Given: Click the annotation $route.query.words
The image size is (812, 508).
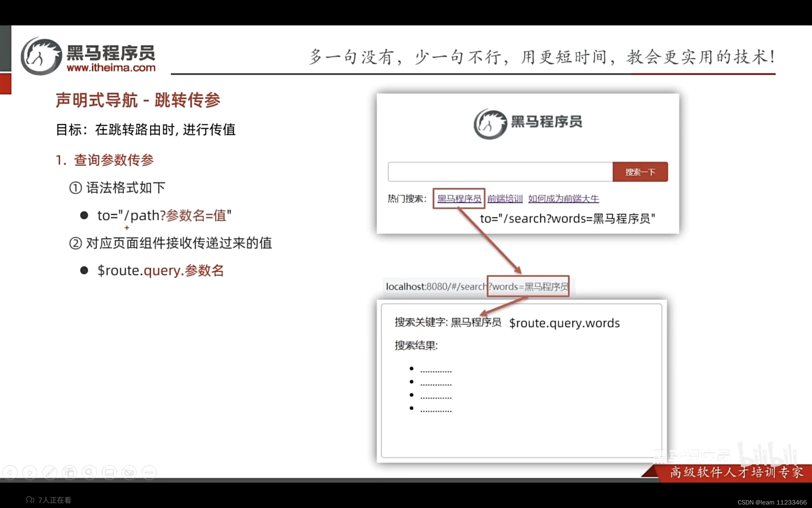Looking at the screenshot, I should (564, 323).
